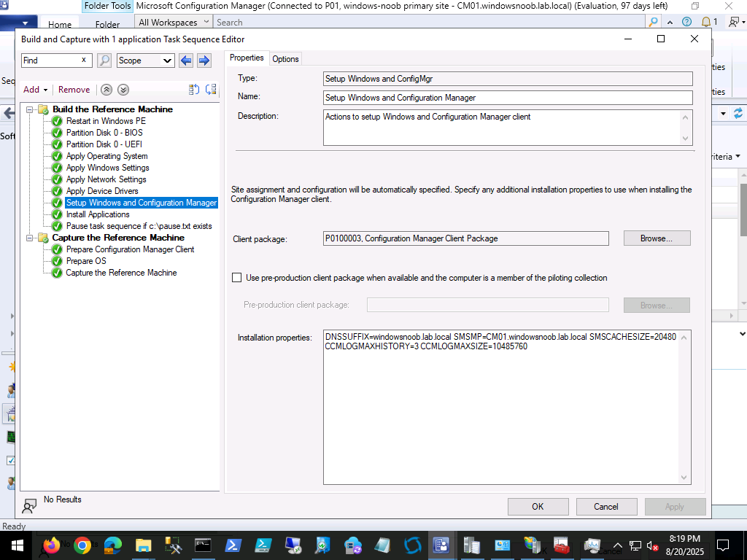Select the Partition Disk 0 - BIOS step

[x=104, y=133]
